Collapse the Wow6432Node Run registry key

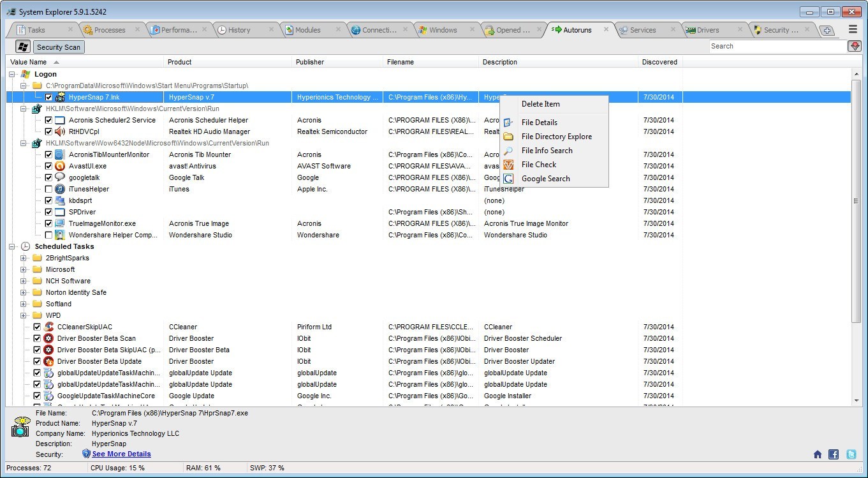(x=24, y=143)
